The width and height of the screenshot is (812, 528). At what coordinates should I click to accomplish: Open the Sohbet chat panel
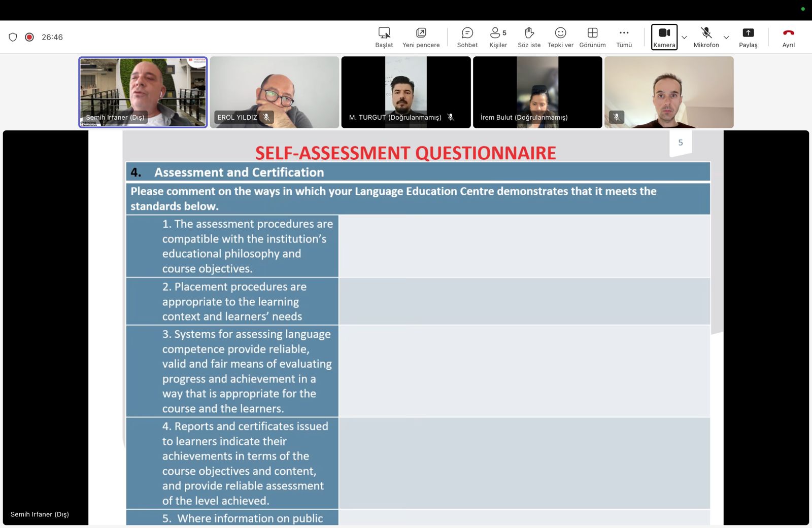click(467, 37)
